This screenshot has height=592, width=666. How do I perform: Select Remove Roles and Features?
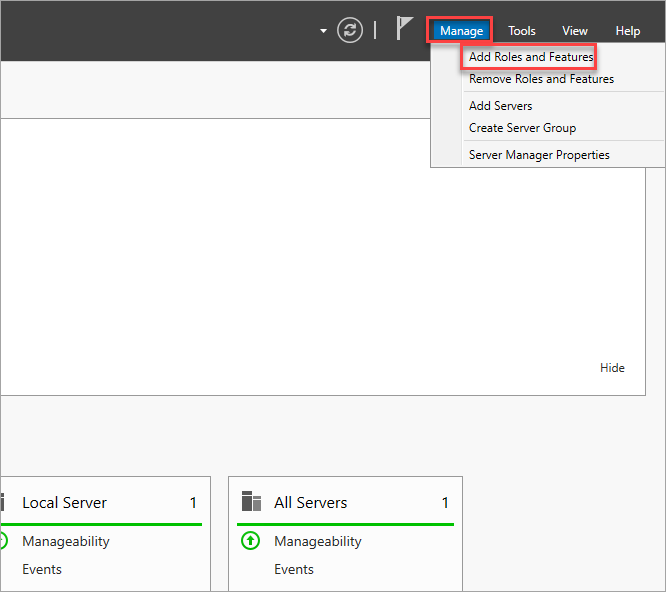tap(541, 79)
